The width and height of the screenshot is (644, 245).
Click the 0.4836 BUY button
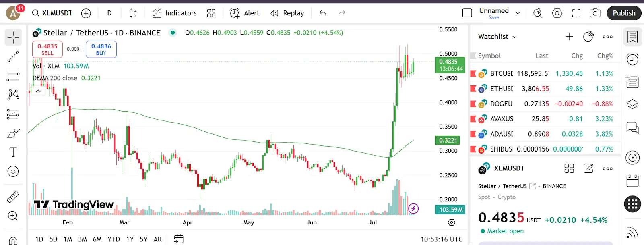click(x=101, y=49)
